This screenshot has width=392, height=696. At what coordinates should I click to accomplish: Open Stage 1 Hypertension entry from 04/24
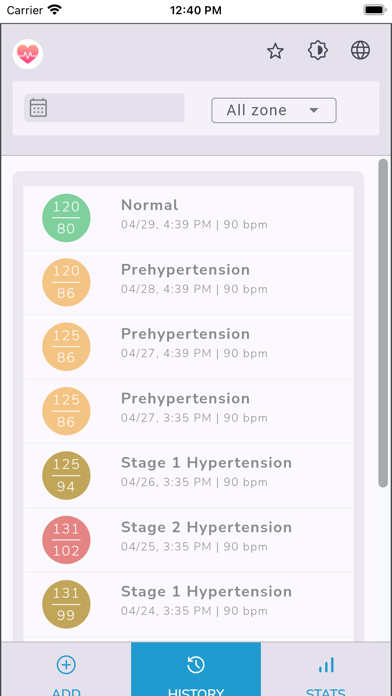point(188,604)
